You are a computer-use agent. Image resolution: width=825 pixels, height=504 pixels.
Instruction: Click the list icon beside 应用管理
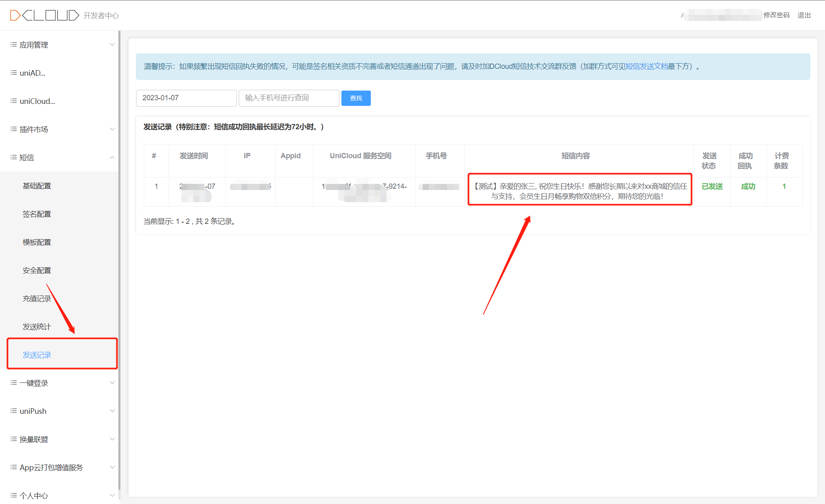[14, 45]
